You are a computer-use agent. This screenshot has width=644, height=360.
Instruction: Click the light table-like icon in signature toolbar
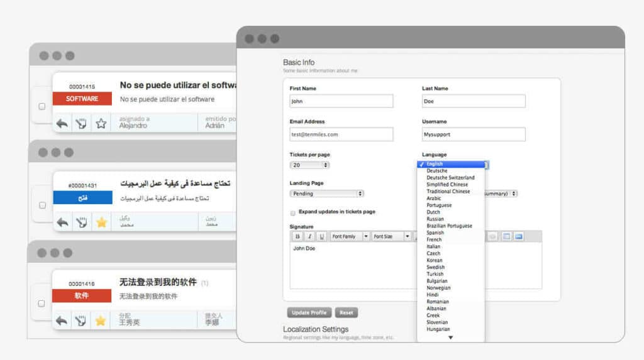pyautogui.click(x=506, y=236)
